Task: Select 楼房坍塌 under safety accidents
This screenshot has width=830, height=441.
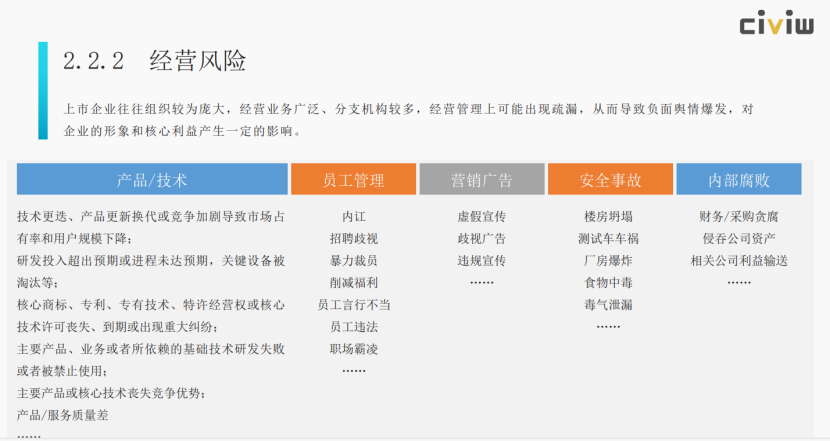Action: point(608,216)
